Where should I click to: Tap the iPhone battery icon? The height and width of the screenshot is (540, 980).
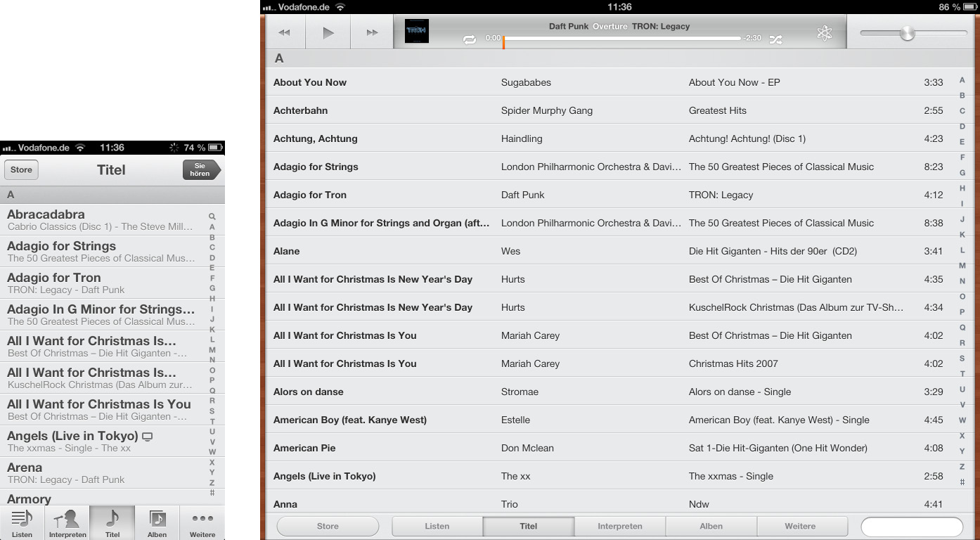(216, 148)
